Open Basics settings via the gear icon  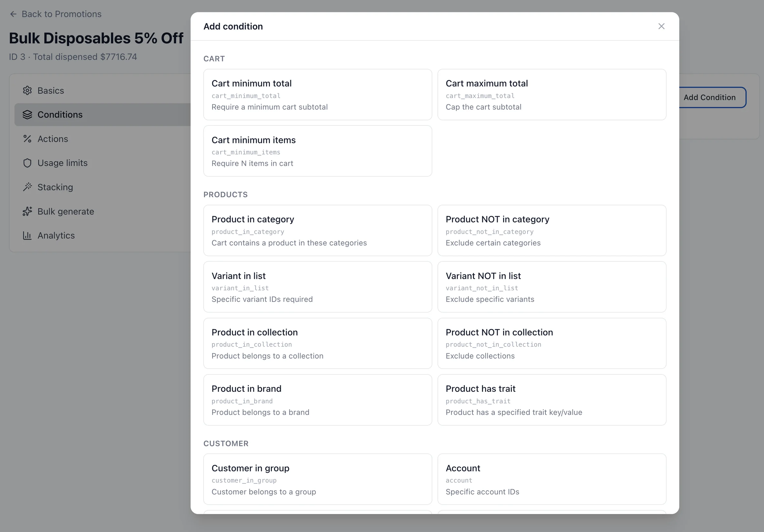[27, 90]
